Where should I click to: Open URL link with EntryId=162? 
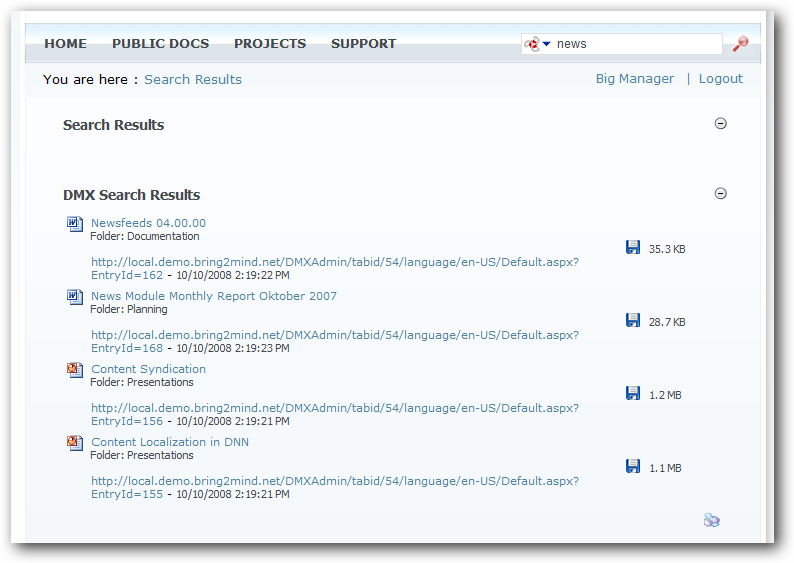pyautogui.click(x=335, y=268)
